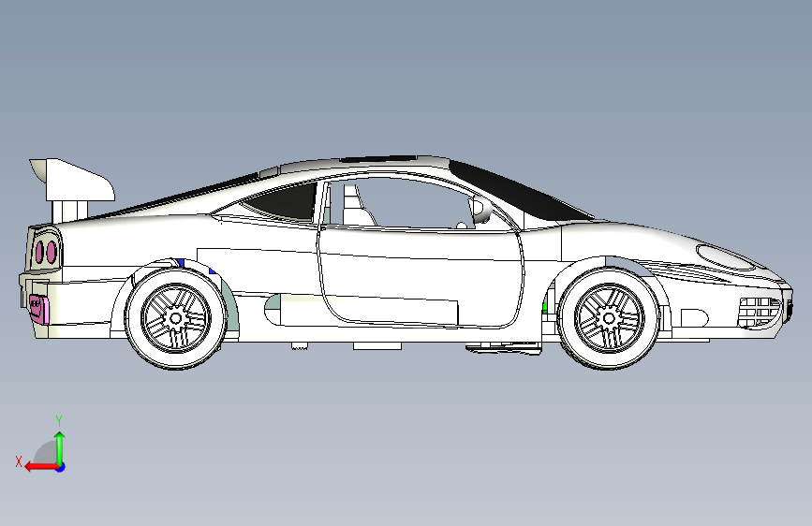Click the blue Z axis dot at the triad origin
The image size is (812, 526).
(61, 467)
